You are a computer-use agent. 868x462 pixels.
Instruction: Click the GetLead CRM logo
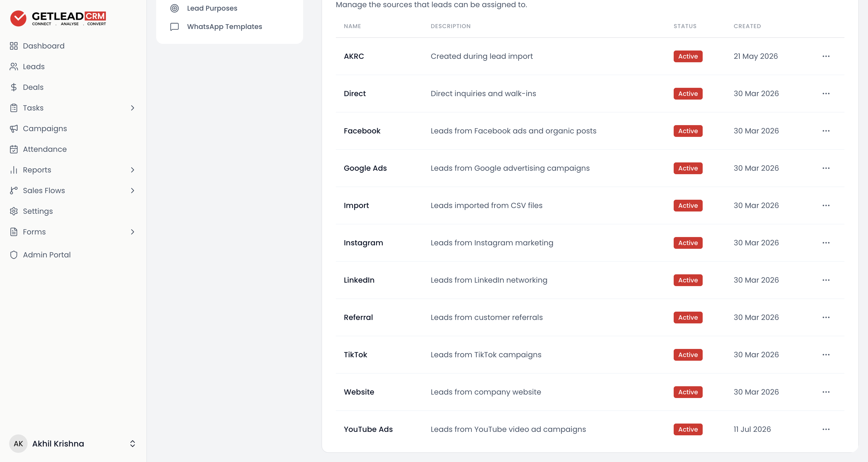click(x=58, y=18)
